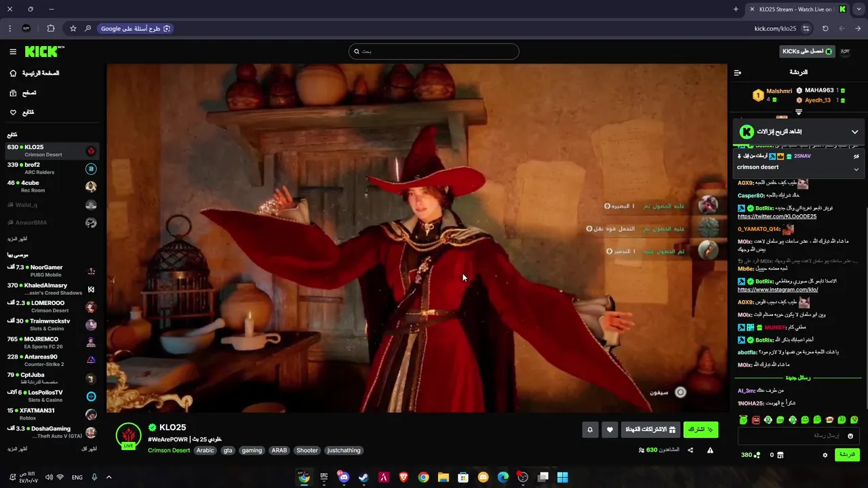This screenshot has width=868, height=488.
Task: Expand the pinned crimson desert message
Action: point(856,169)
